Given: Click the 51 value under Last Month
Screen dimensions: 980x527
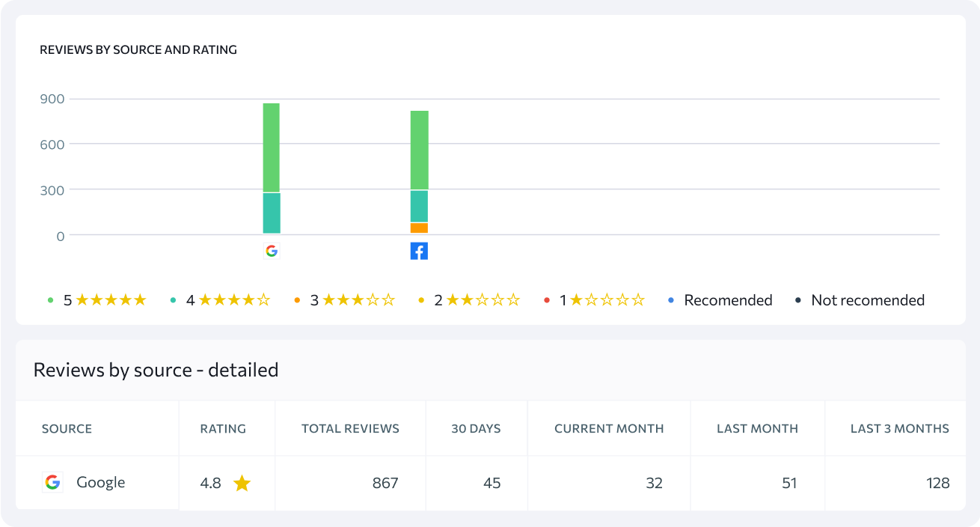Looking at the screenshot, I should coord(790,483).
